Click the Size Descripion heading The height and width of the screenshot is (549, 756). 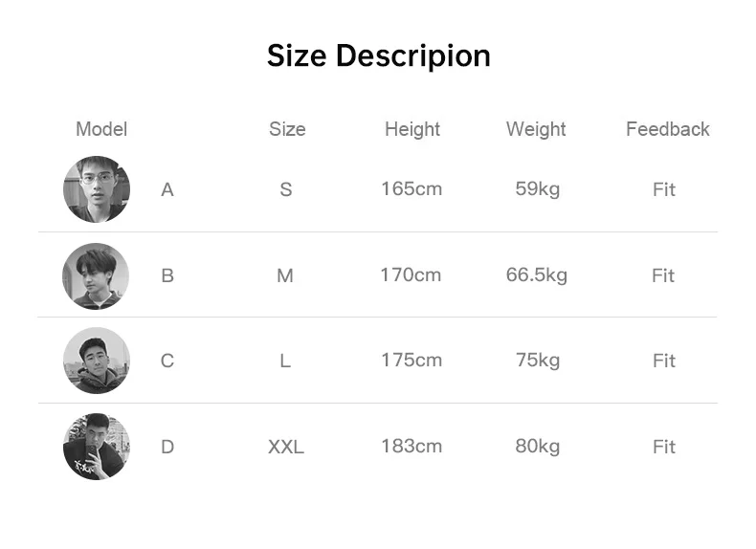(379, 55)
